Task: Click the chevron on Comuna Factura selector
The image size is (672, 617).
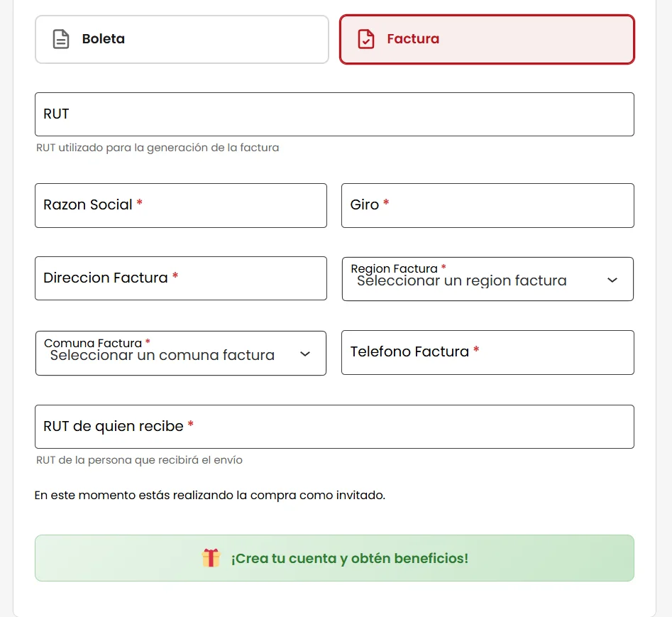Action: (x=304, y=354)
